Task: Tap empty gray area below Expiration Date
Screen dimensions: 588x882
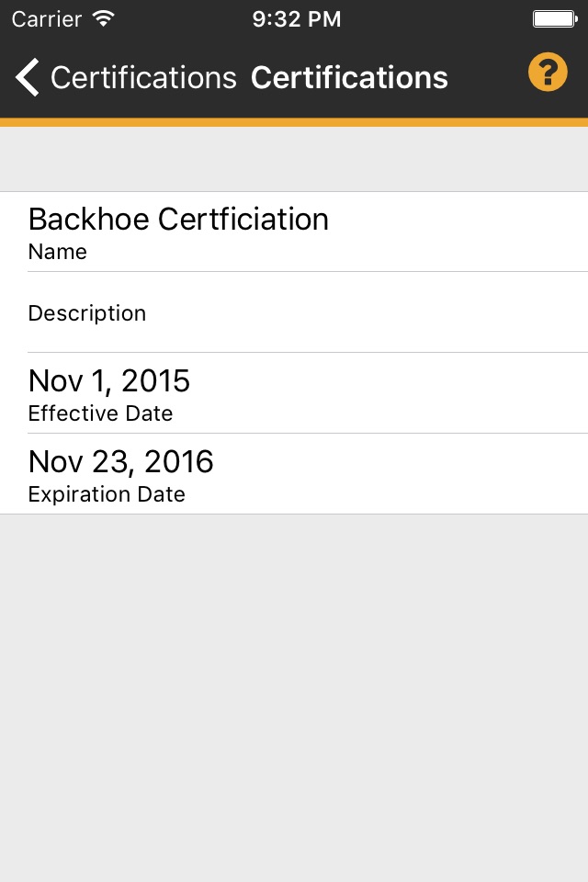Action: 294,689
